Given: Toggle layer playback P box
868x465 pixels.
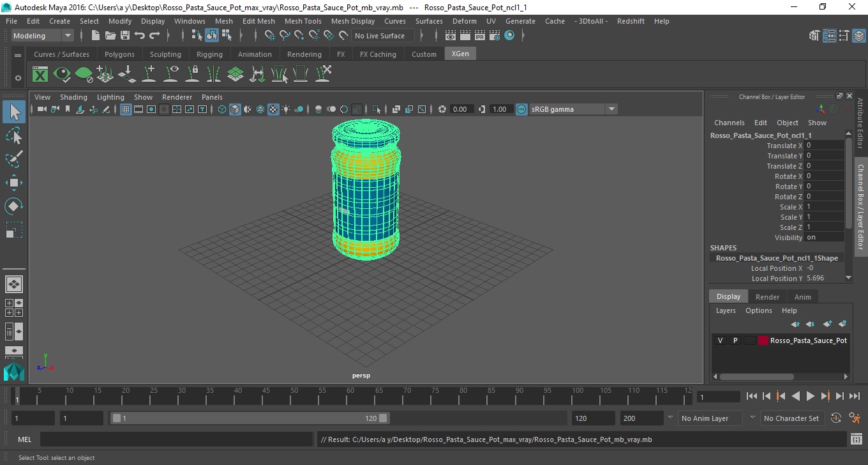Looking at the screenshot, I should coord(735,340).
